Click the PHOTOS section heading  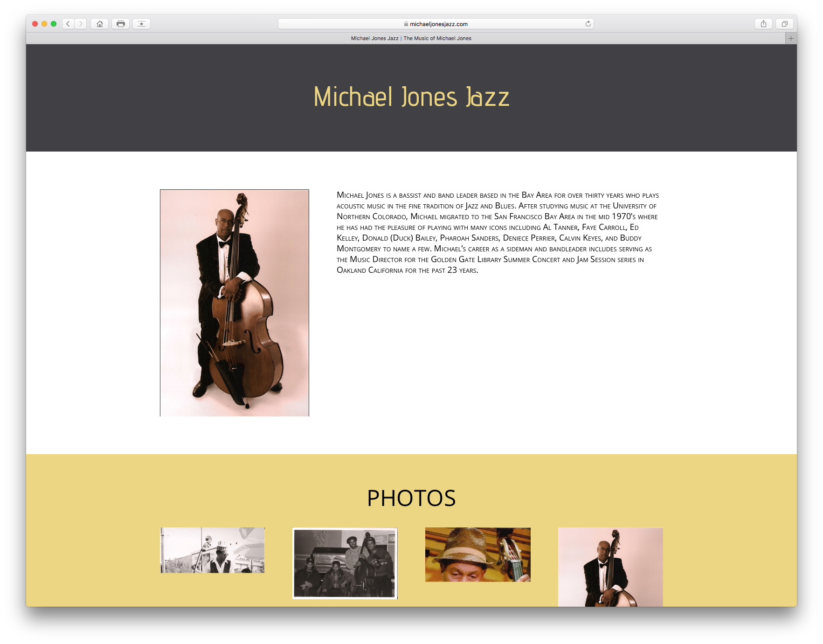pyautogui.click(x=411, y=498)
